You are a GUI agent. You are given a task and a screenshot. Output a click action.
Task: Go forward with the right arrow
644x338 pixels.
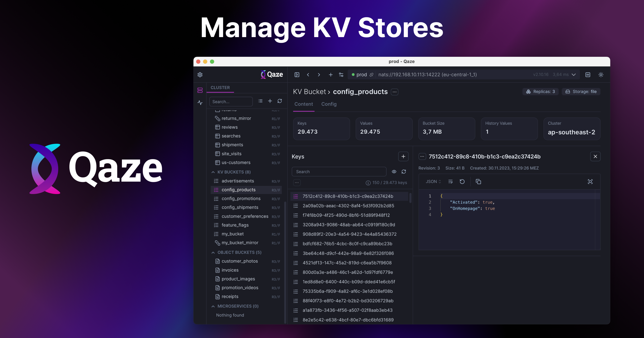pyautogui.click(x=319, y=75)
